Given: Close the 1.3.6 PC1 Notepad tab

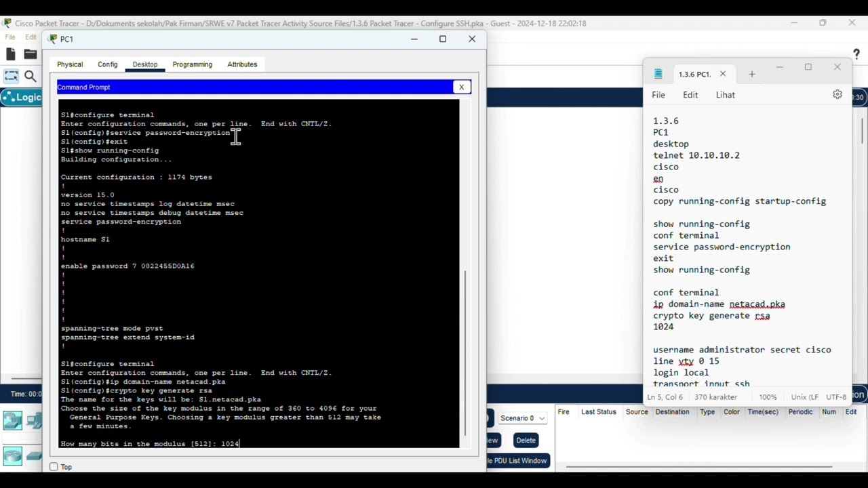Looking at the screenshot, I should (x=722, y=74).
